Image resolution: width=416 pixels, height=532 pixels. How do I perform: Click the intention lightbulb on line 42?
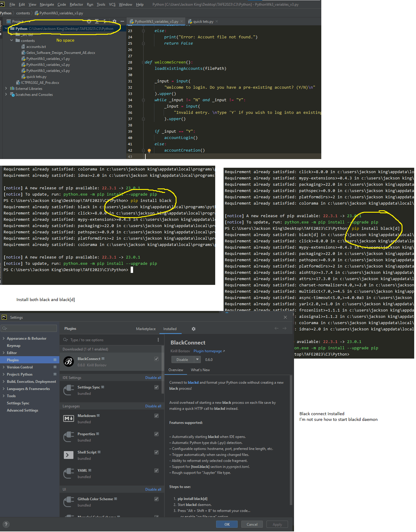coord(149,151)
